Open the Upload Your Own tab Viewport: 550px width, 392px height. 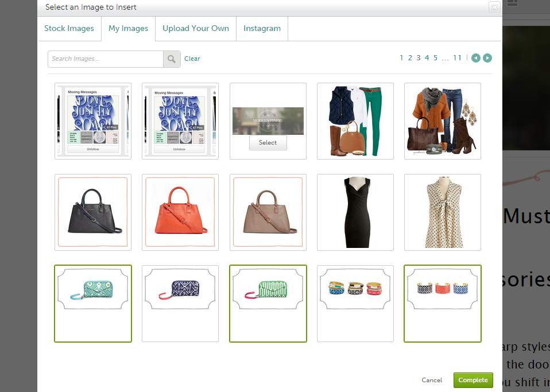click(x=195, y=29)
